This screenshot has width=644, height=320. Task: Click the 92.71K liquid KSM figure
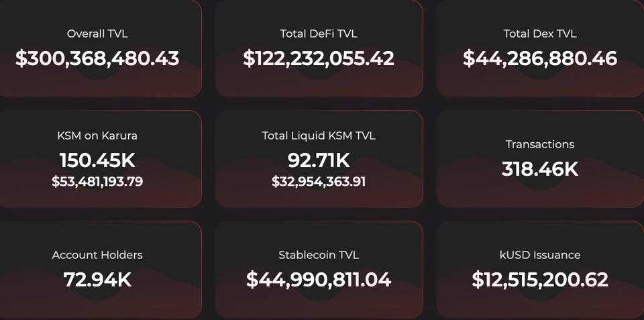pos(319,160)
